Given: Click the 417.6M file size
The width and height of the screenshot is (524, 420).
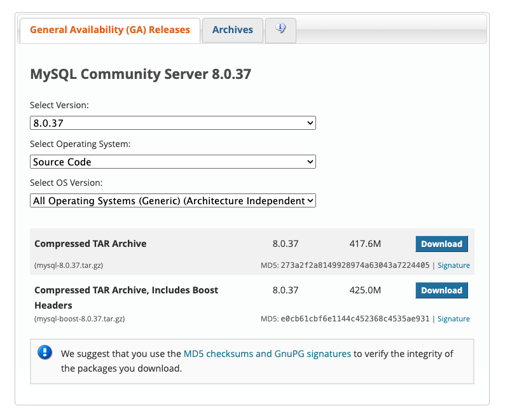Looking at the screenshot, I should point(365,244).
